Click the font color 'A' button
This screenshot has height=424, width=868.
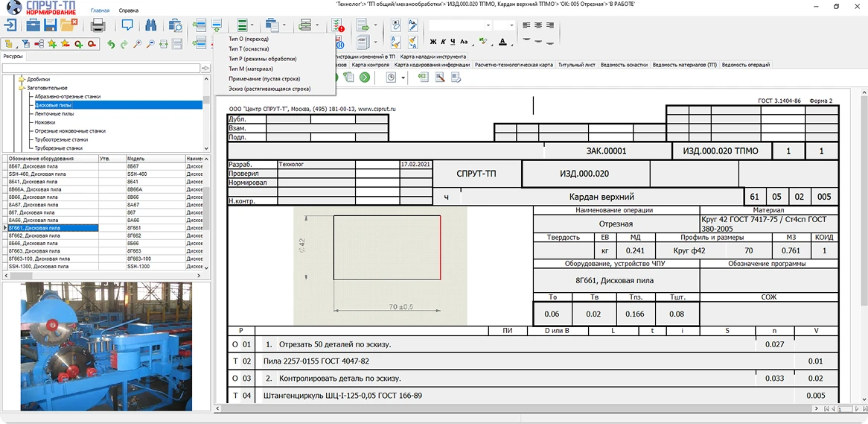tap(502, 42)
